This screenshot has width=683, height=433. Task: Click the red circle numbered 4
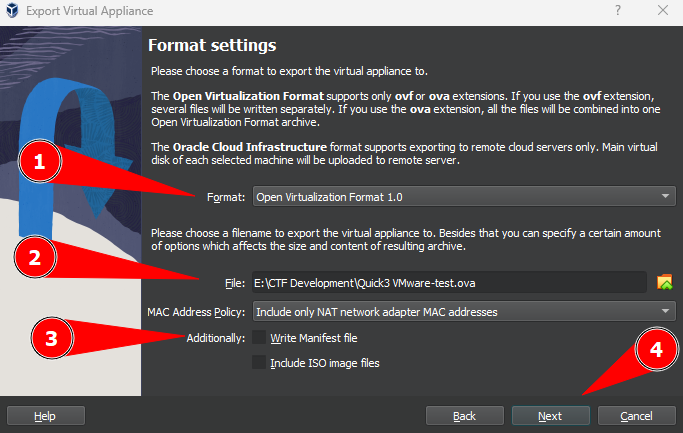(x=656, y=350)
